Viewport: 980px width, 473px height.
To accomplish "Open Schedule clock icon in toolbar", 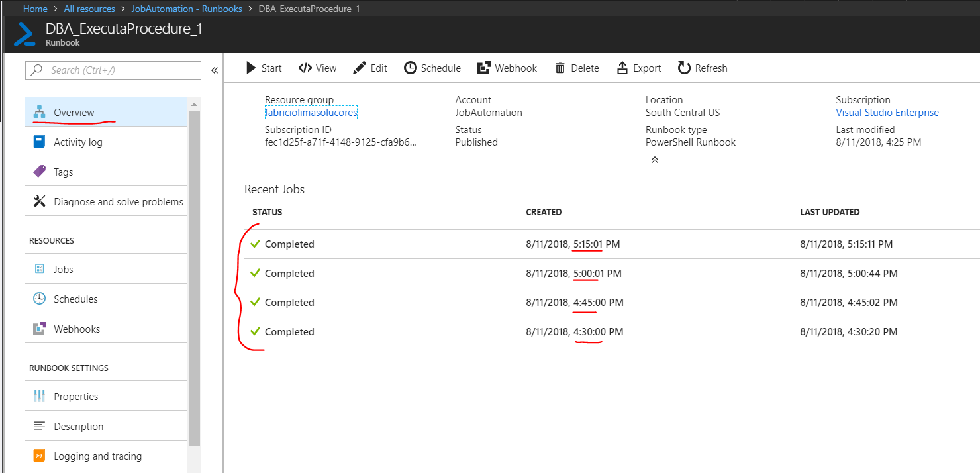I will [411, 68].
